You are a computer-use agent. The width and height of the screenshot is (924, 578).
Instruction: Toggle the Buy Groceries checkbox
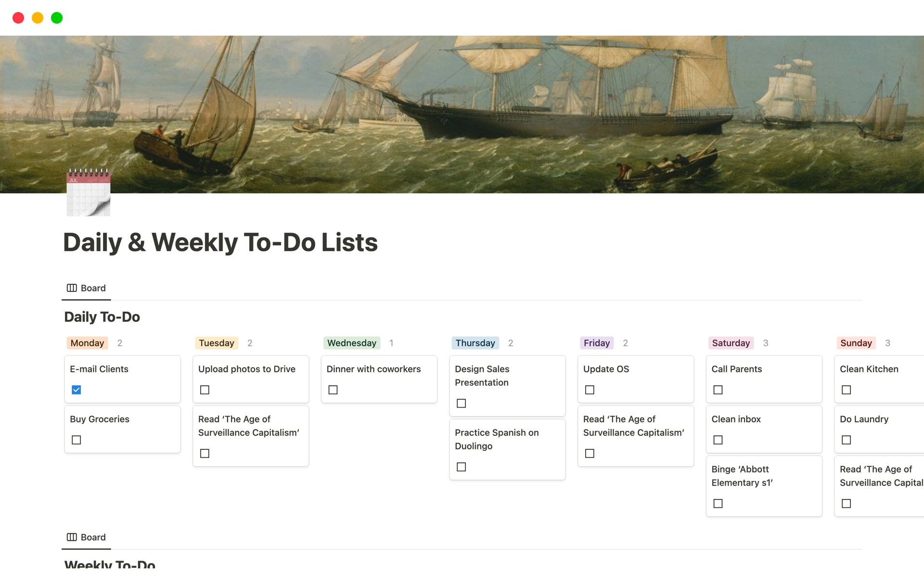76,440
